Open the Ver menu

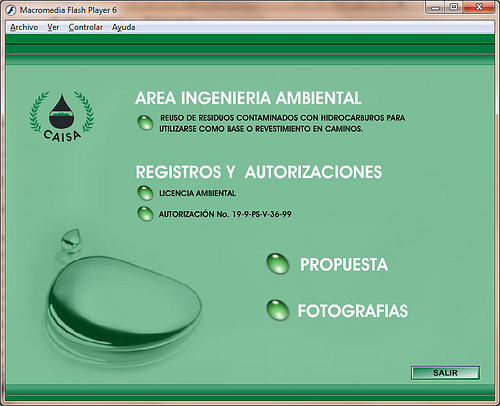pos(53,27)
